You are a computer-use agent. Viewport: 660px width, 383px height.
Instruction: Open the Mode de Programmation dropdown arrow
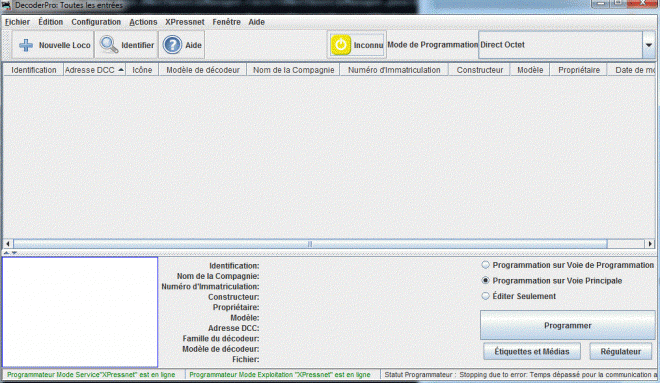click(x=649, y=45)
